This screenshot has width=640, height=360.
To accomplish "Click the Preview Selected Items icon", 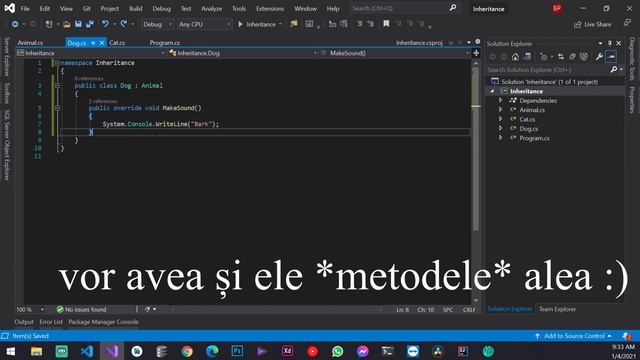I will pos(611,57).
